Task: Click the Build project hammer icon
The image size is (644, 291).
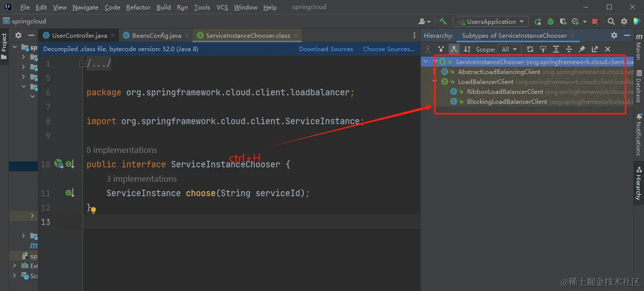Action: 443,21
